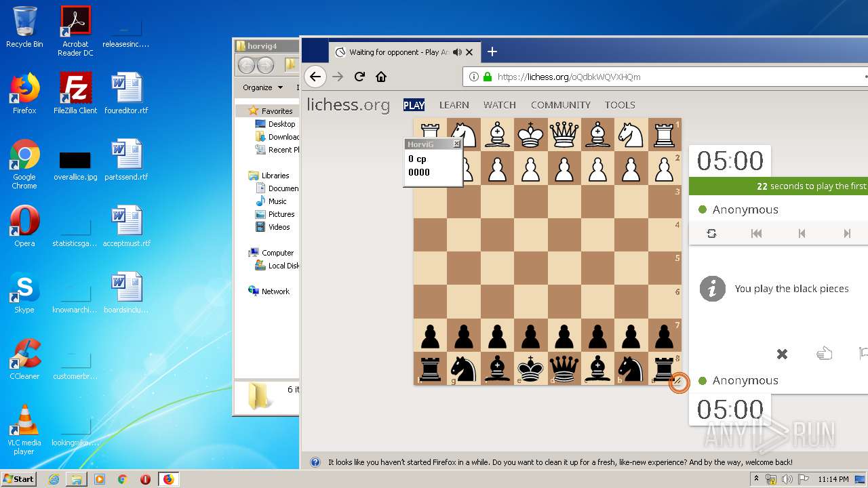Select partssend.rtf file on desktop
868x488 pixels.
click(x=126, y=160)
